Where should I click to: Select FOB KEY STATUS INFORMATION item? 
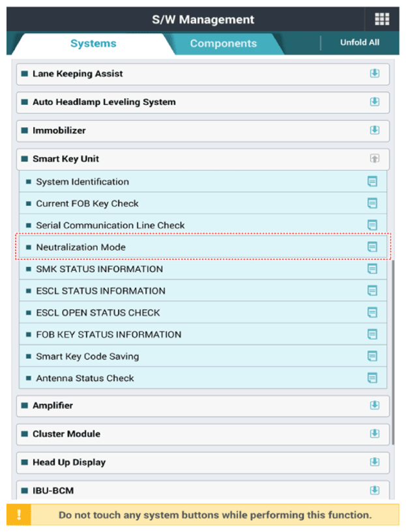(x=108, y=334)
